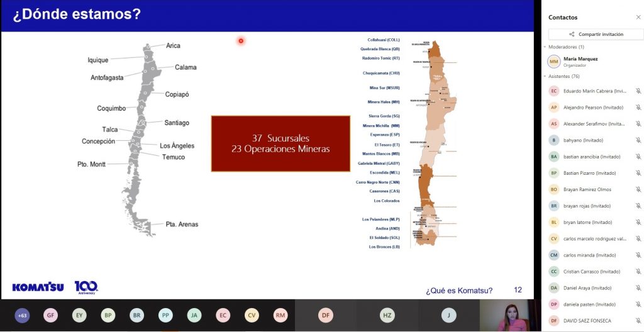Screen dimensions: 644x332
Task: Select the DF participant tile at bottom
Action: (x=326, y=316)
